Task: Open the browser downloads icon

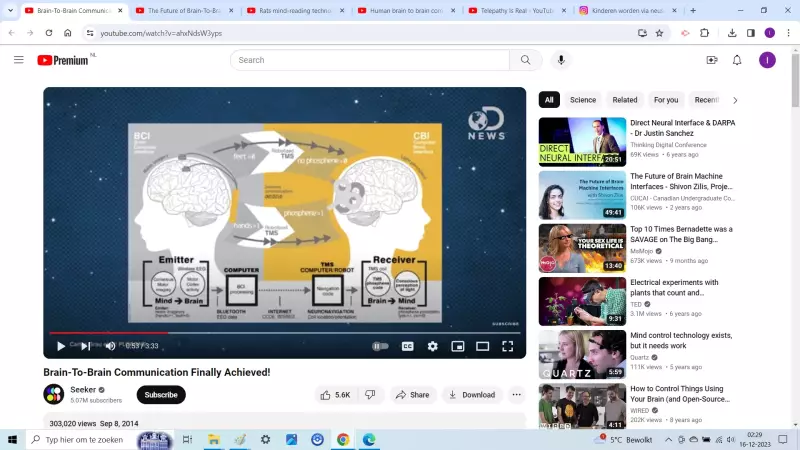Action: pos(732,33)
